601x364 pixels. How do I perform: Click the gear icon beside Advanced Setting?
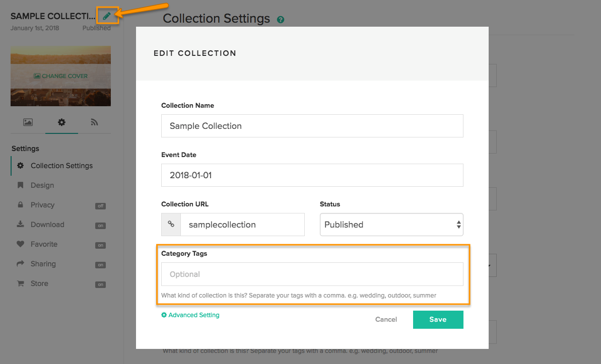[164, 315]
